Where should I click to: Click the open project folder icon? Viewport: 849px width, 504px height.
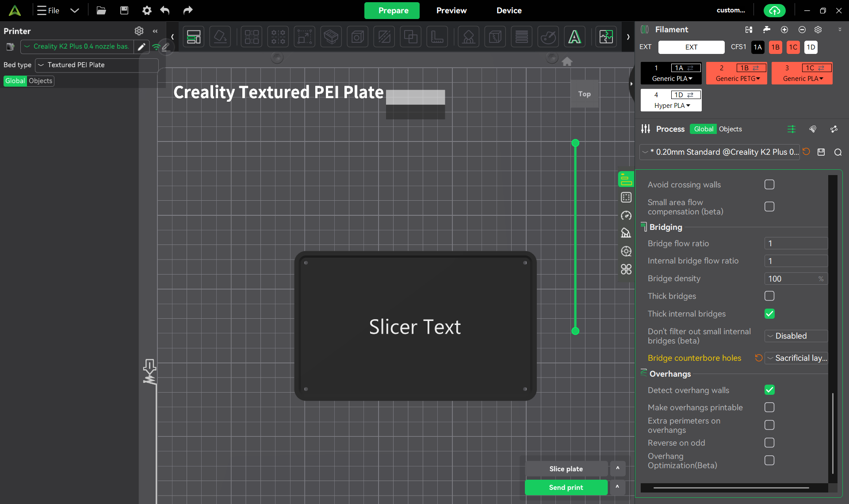(x=101, y=11)
